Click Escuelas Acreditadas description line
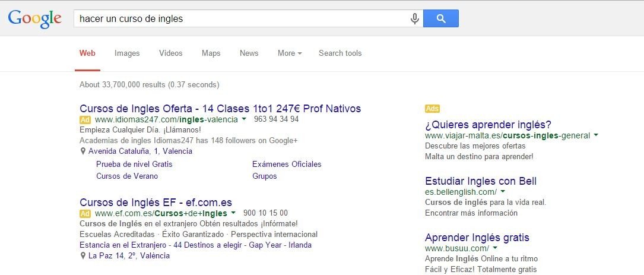This screenshot has width=644, height=275. pos(198,234)
